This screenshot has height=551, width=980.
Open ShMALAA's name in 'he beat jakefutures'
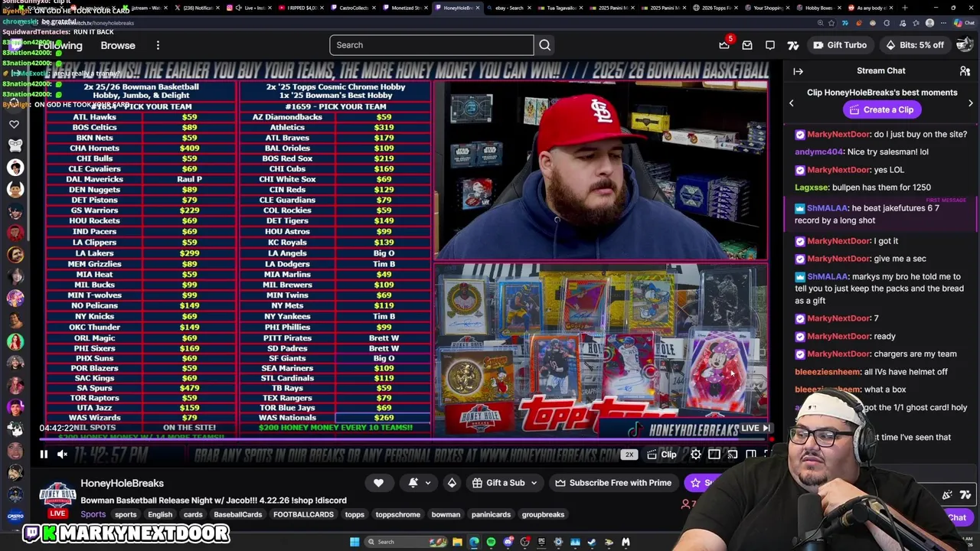click(x=828, y=208)
